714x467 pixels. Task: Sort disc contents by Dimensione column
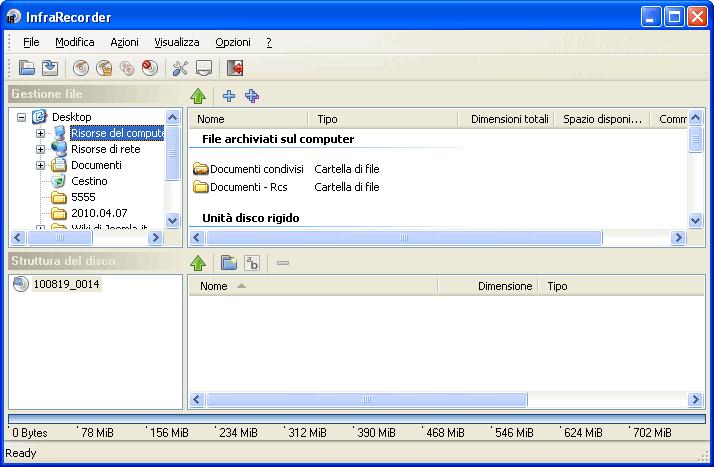coord(488,286)
